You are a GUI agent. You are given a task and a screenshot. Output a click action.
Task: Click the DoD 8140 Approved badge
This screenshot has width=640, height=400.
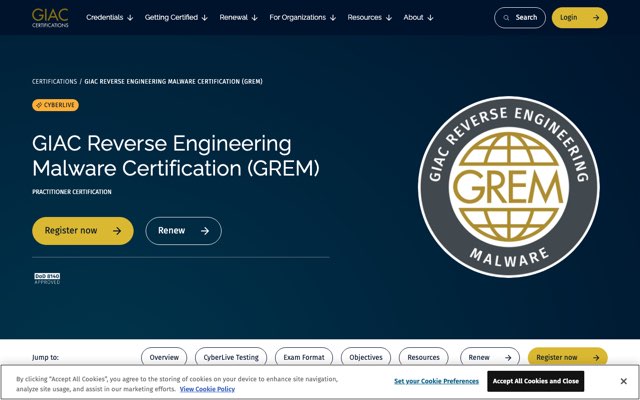(47, 278)
